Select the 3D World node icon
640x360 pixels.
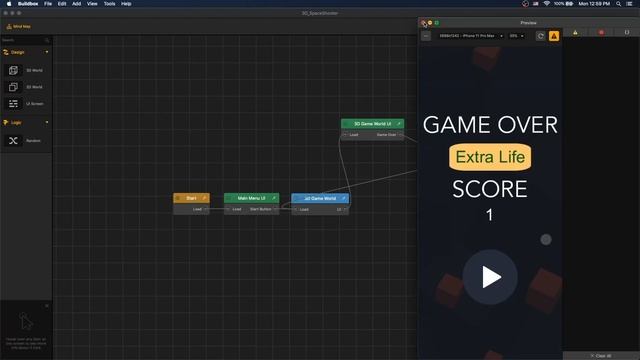click(x=13, y=70)
